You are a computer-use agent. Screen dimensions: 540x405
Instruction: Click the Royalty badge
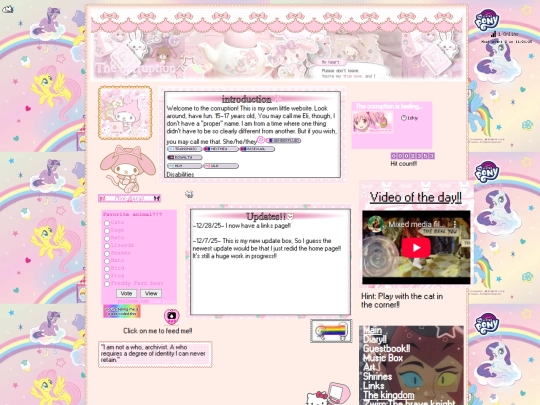click(x=185, y=157)
